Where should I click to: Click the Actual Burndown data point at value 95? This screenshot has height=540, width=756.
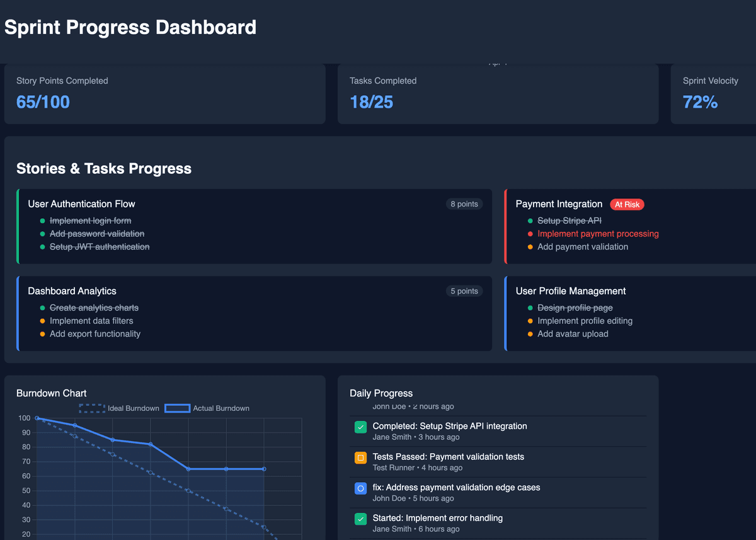point(75,425)
